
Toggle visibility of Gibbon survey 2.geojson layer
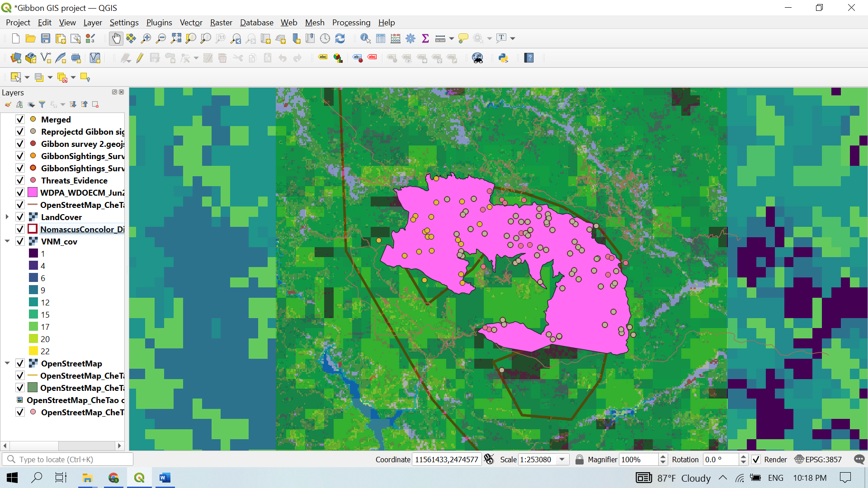tap(20, 144)
